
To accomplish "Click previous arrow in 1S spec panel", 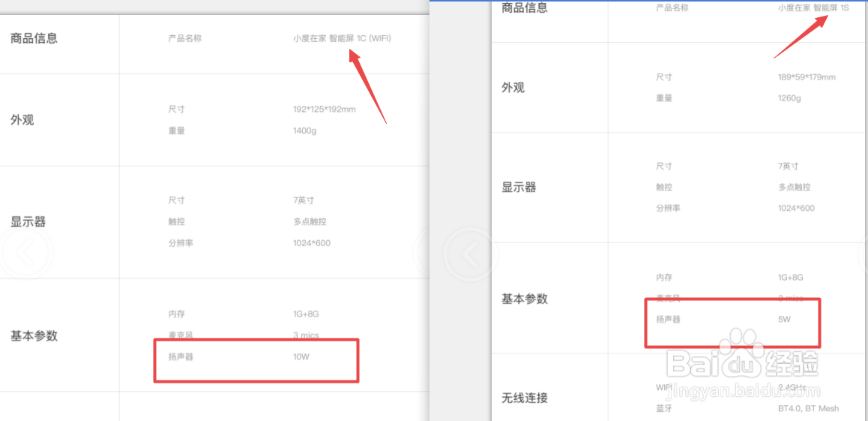I will point(469,253).
